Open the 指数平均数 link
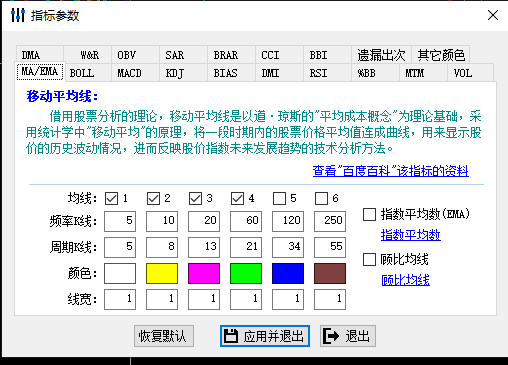The image size is (508, 365). tap(411, 235)
